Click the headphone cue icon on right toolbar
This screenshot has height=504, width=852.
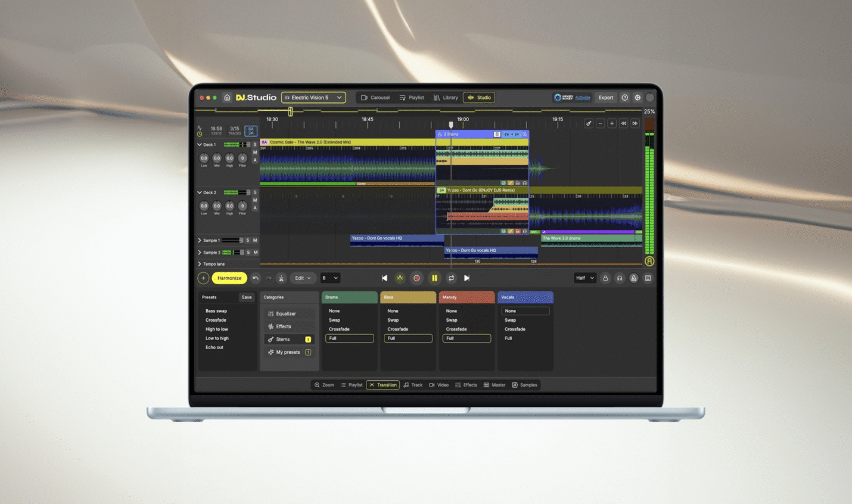pyautogui.click(x=620, y=278)
